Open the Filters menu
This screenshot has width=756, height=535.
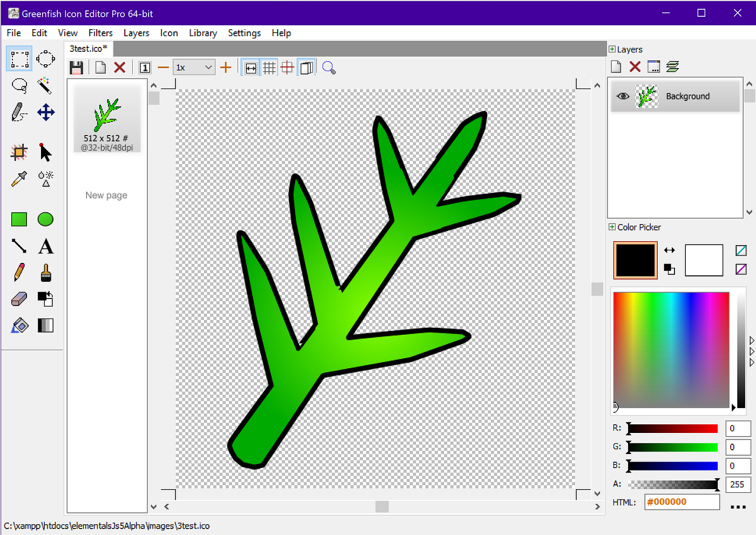click(100, 33)
